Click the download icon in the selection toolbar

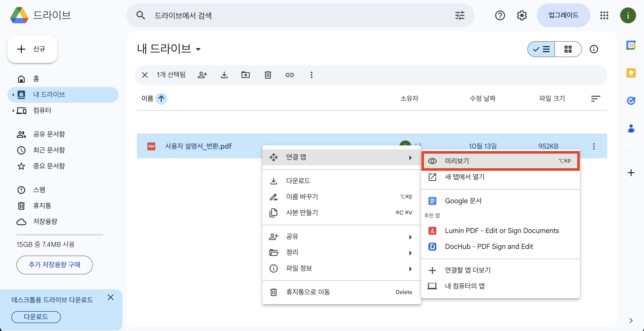coord(224,75)
